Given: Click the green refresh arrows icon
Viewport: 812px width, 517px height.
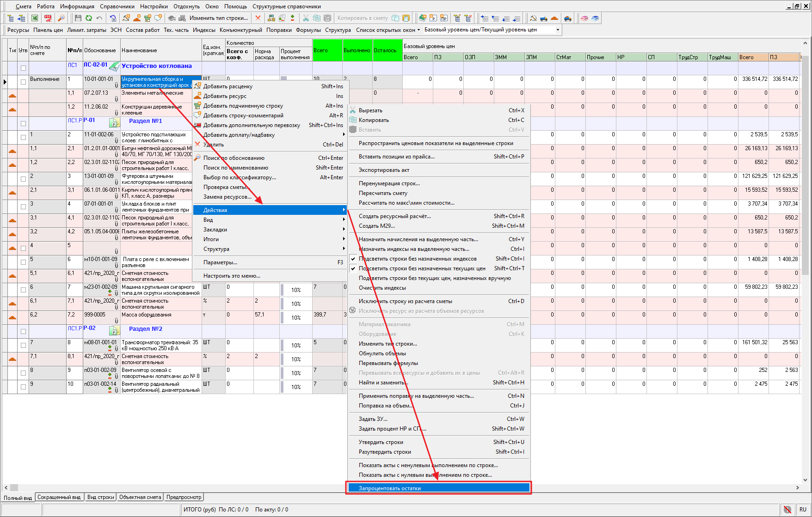Looking at the screenshot, I should [88, 18].
